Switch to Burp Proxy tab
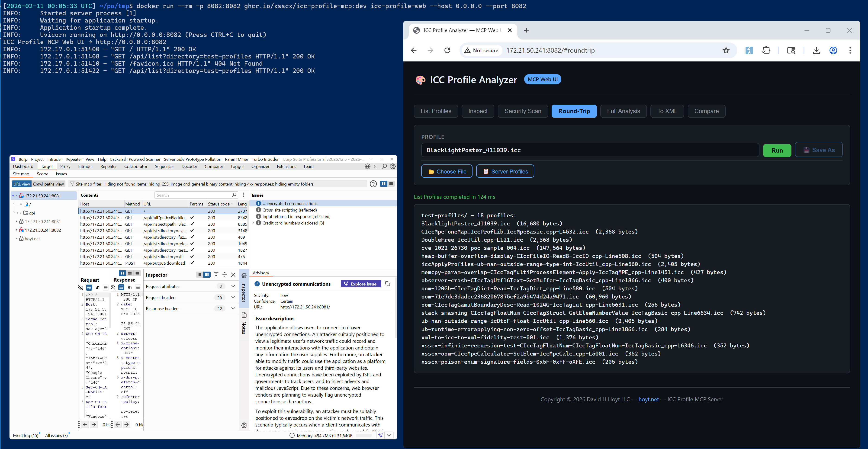The image size is (868, 449). 65,166
